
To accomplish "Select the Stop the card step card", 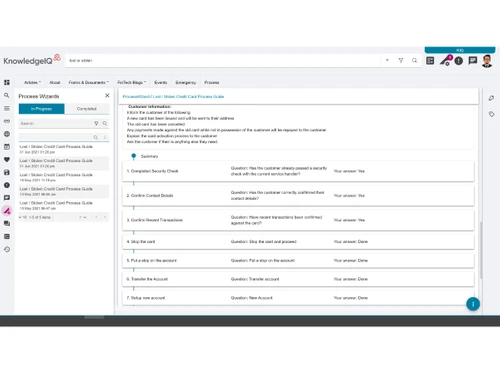I will (x=298, y=242).
